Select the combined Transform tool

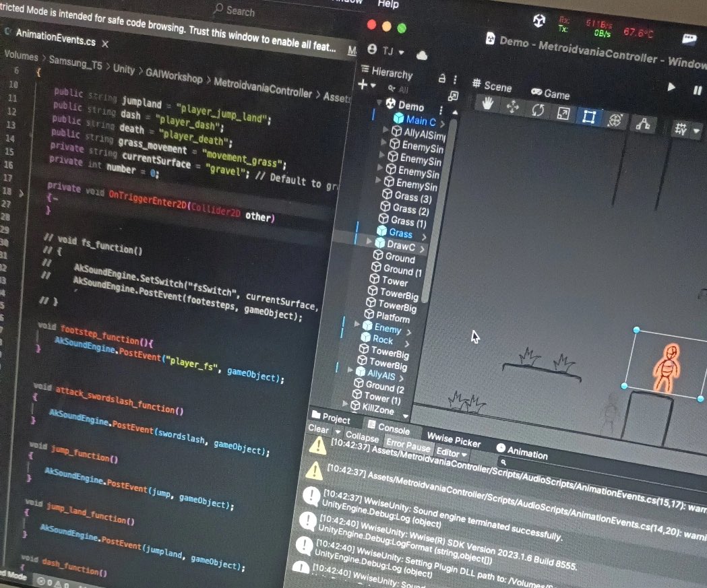pos(615,120)
